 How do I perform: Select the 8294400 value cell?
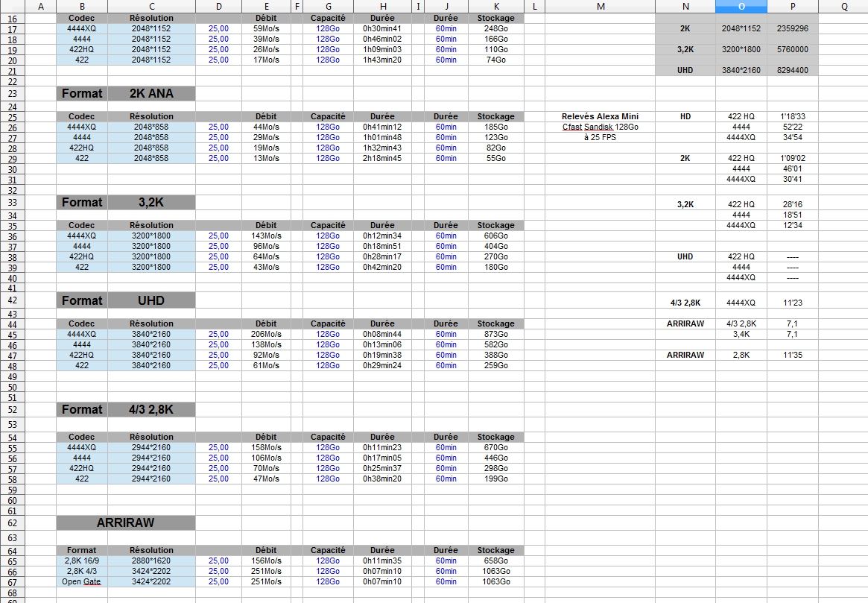tap(792, 70)
